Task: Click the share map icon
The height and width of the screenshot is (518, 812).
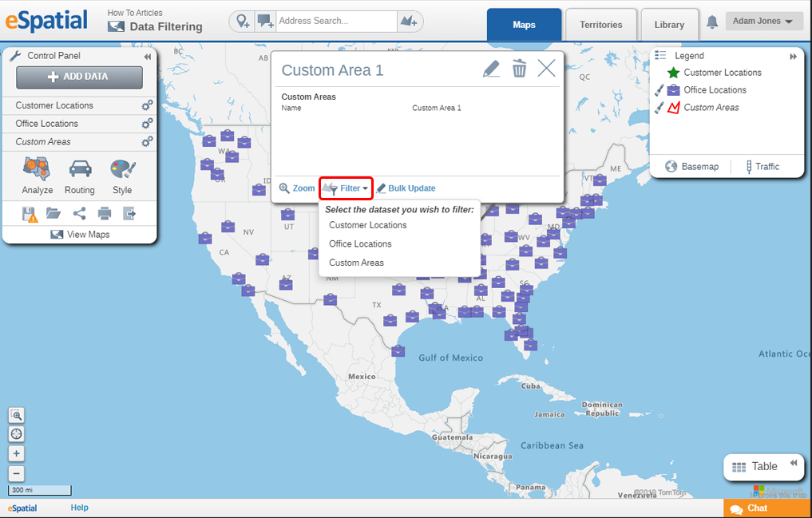Action: 79,213
